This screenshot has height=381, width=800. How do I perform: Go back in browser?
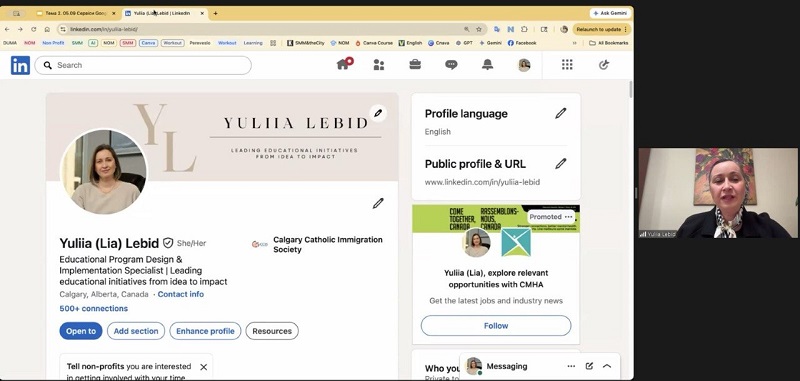7,30
